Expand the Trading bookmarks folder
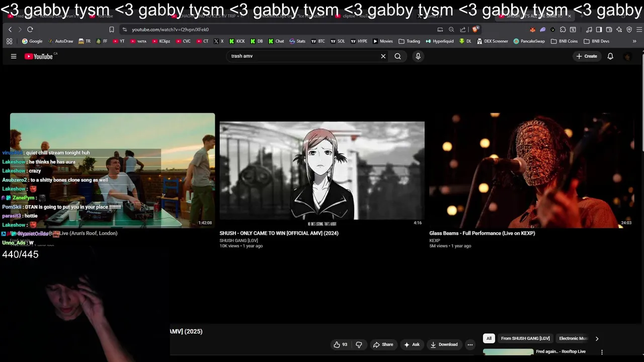The width and height of the screenshot is (644, 362). coord(409,41)
